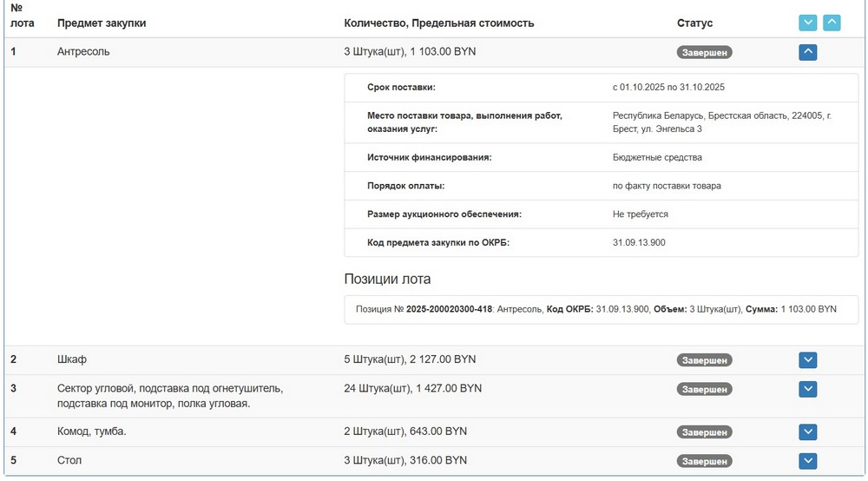The image size is (868, 481).
Task: Click the Сектор угловой lot description
Action: 169,396
